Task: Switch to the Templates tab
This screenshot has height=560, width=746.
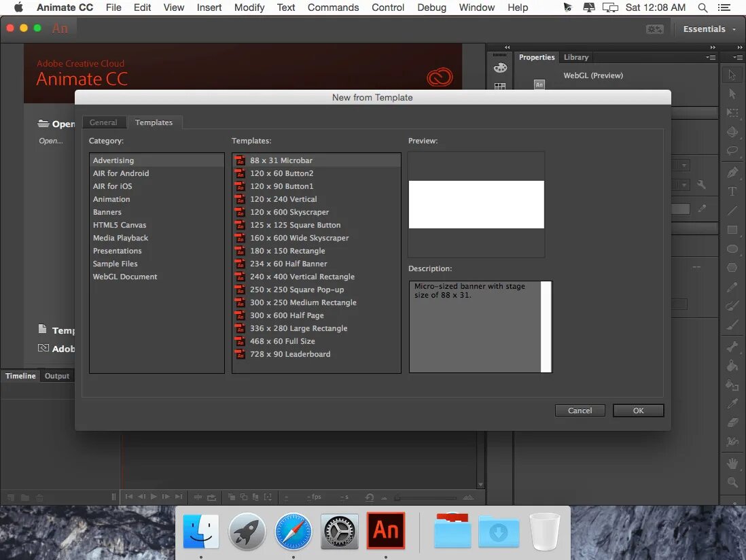Action: 154,122
